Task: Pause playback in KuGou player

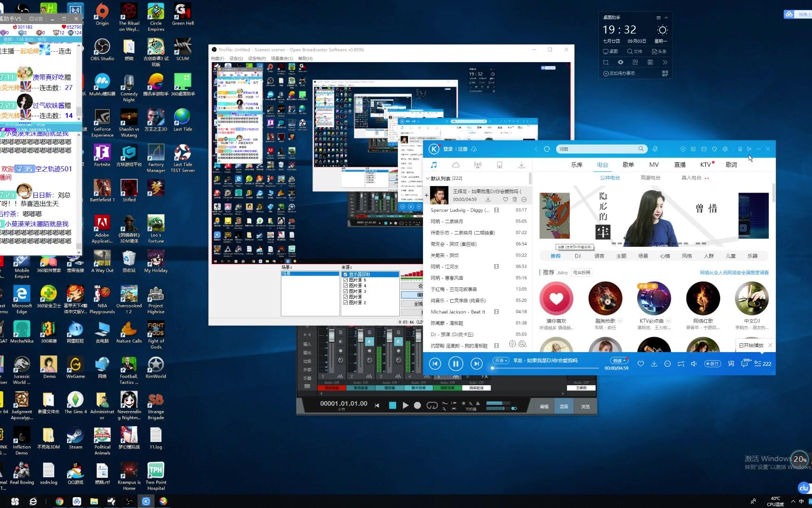Action: (455, 363)
